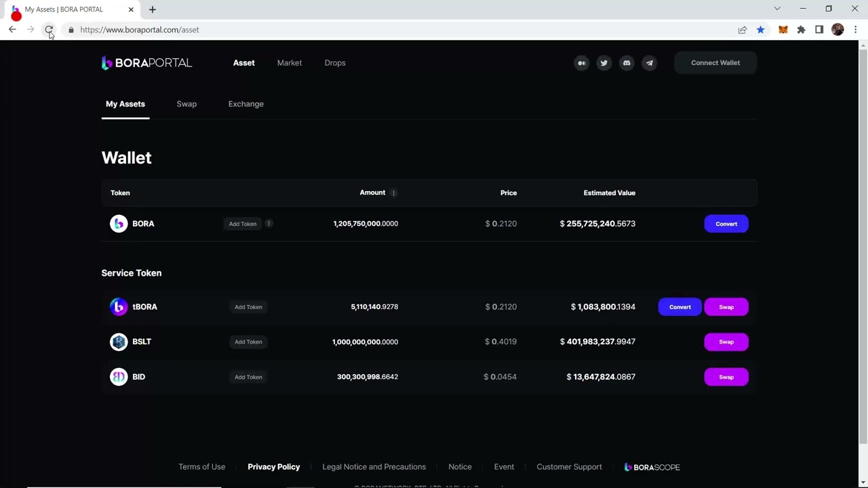The width and height of the screenshot is (868, 488).
Task: Click the Price column header
Action: [509, 193]
